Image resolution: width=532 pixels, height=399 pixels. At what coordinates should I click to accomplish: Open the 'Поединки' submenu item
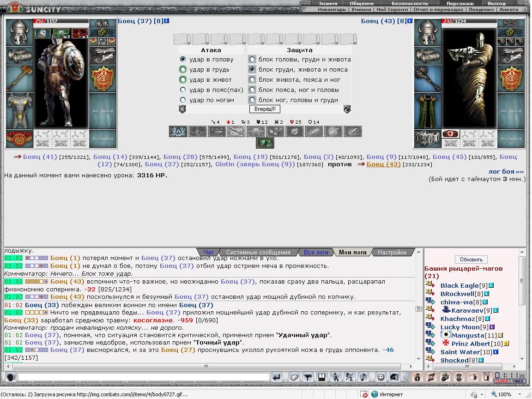coord(481,10)
